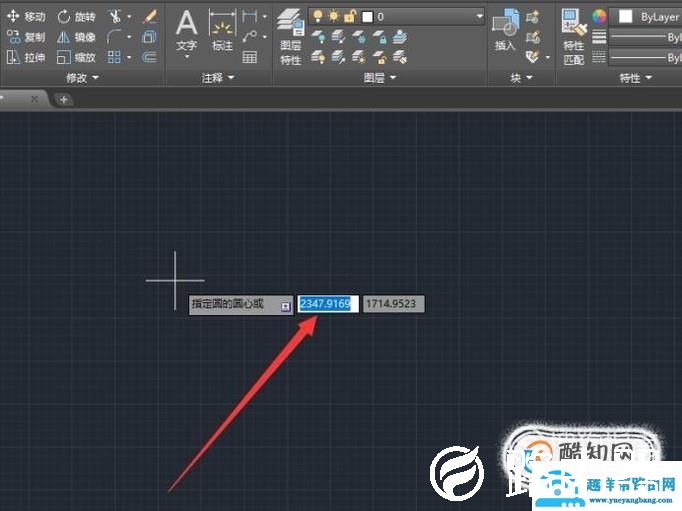The height and width of the screenshot is (511, 682).
Task: Toggle the layer on/off lightbulb icon
Action: (317, 17)
